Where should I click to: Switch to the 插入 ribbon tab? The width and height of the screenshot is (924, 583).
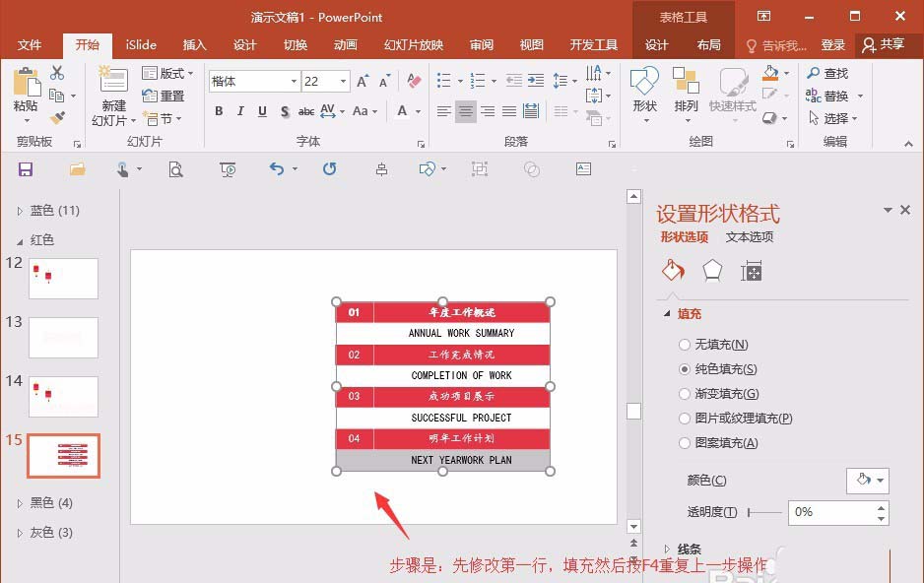(x=193, y=44)
